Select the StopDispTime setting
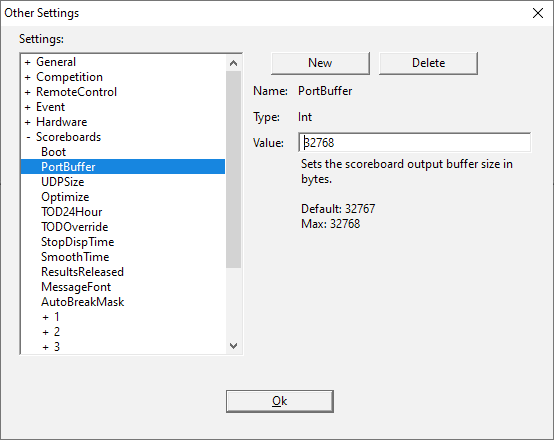Image resolution: width=554 pixels, height=440 pixels. pos(77,242)
